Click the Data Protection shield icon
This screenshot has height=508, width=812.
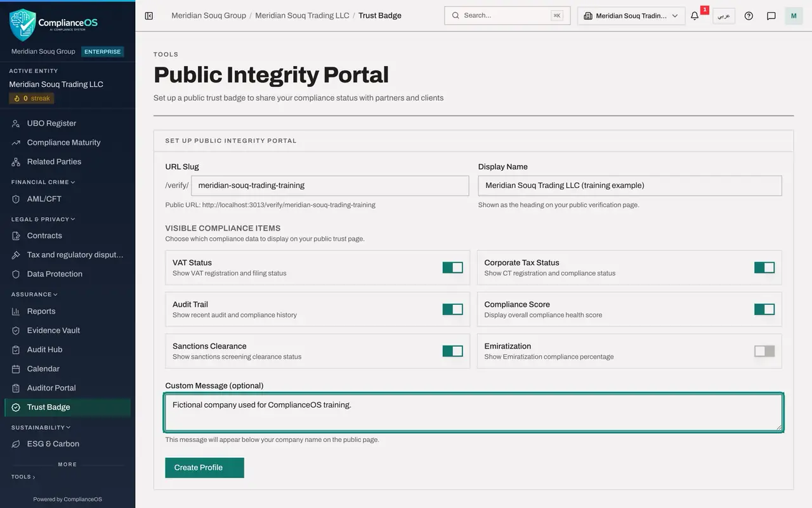(x=16, y=274)
